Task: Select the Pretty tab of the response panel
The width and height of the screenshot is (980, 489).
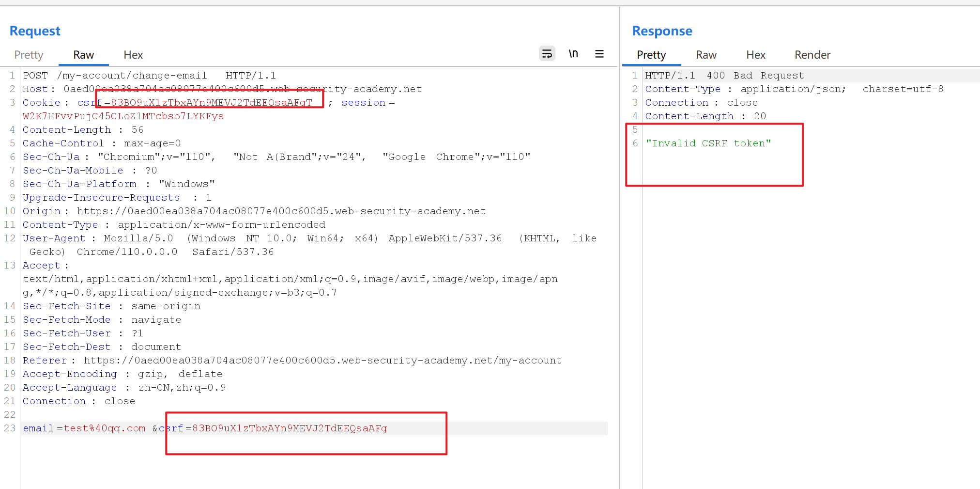Action: tap(651, 55)
